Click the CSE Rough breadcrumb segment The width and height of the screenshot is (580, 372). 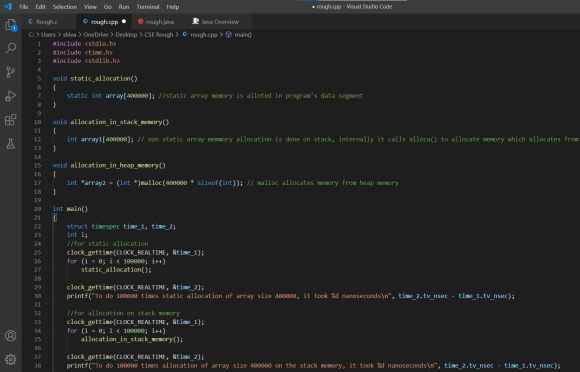click(x=159, y=34)
